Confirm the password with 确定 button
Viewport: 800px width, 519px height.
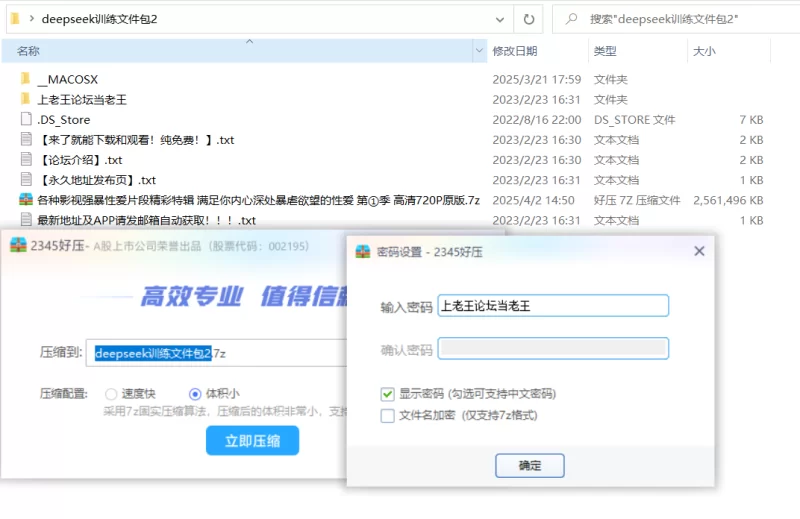click(530, 465)
